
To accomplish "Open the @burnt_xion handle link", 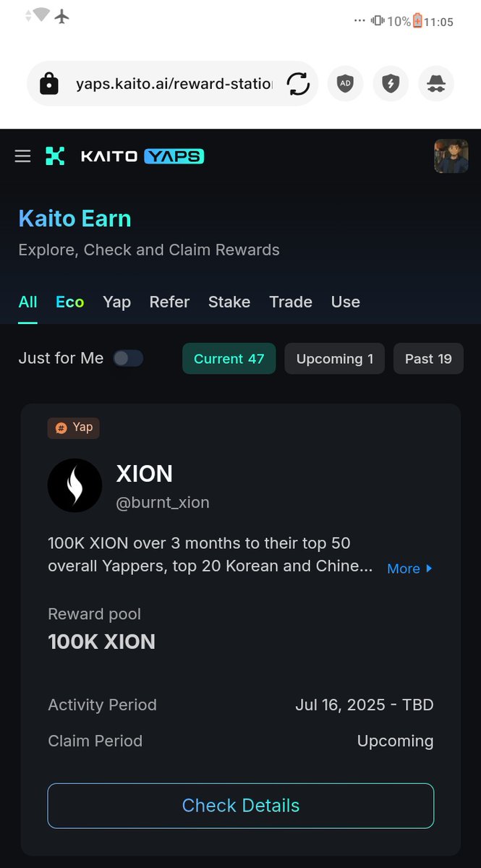I will tap(163, 503).
